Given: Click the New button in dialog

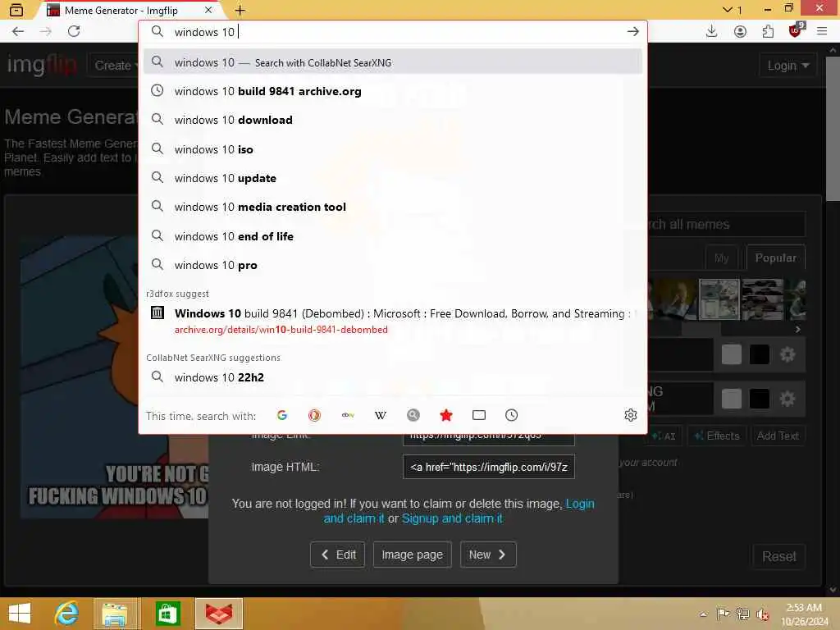Looking at the screenshot, I should coord(488,555).
